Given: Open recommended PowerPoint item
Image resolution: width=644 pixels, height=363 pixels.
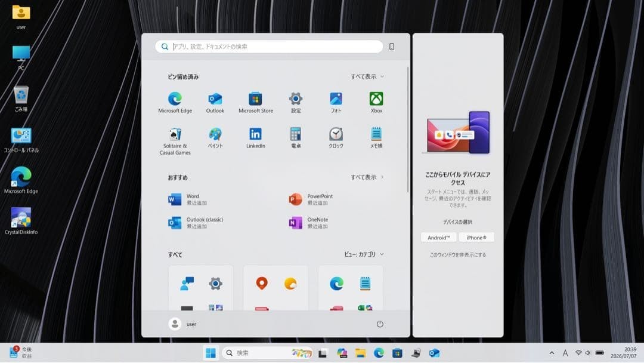Looking at the screenshot, I should tap(311, 199).
